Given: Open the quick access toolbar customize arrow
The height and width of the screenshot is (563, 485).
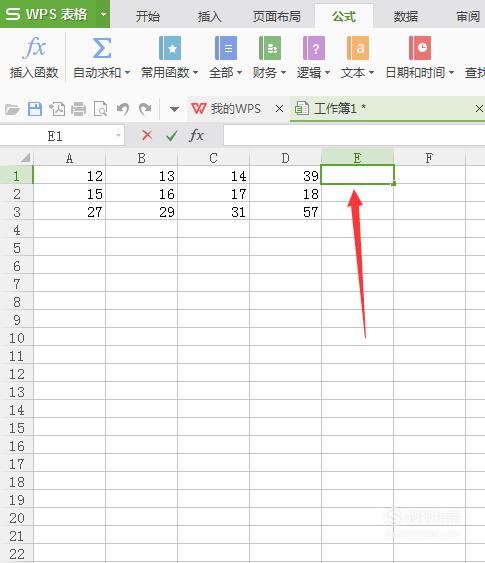Looking at the screenshot, I should click(174, 109).
